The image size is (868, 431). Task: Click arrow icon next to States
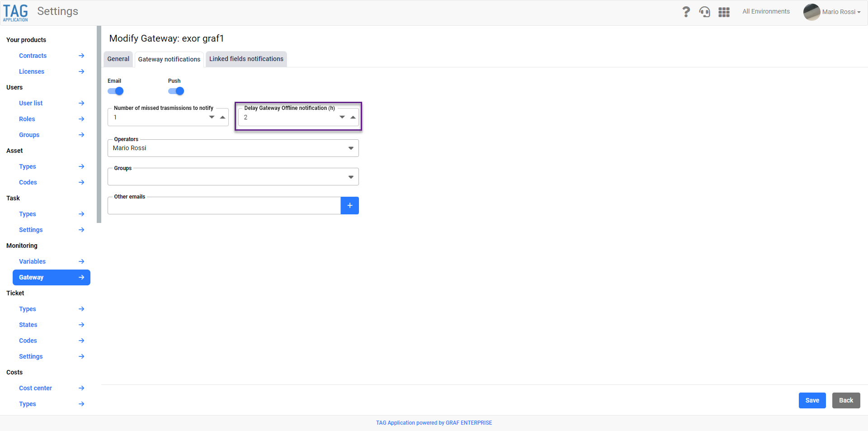(x=81, y=325)
